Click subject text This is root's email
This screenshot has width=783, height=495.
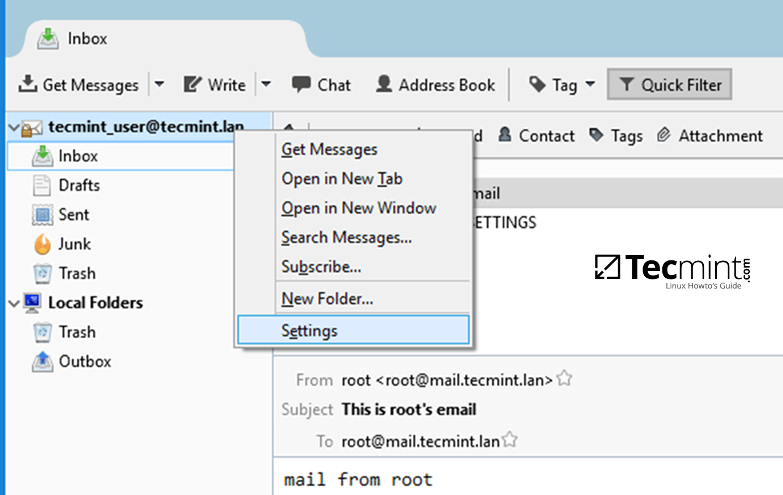coord(408,410)
